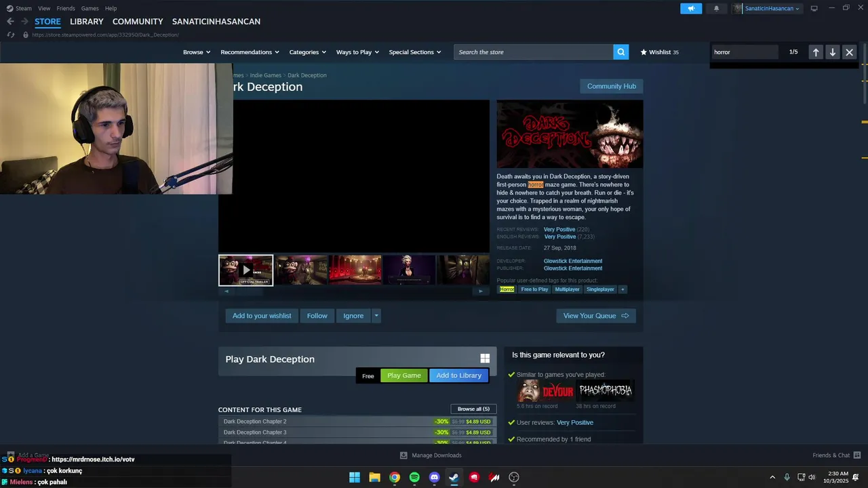Open Discord from taskbar
Image resolution: width=868 pixels, height=488 pixels.
pos(435,477)
